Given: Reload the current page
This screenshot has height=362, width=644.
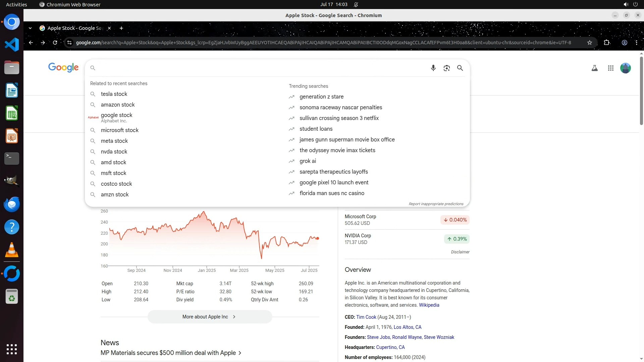Looking at the screenshot, I should click(55, 43).
